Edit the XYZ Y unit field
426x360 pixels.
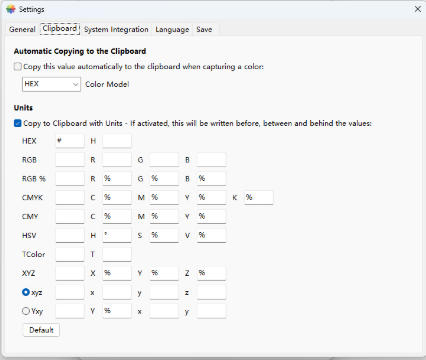click(164, 273)
